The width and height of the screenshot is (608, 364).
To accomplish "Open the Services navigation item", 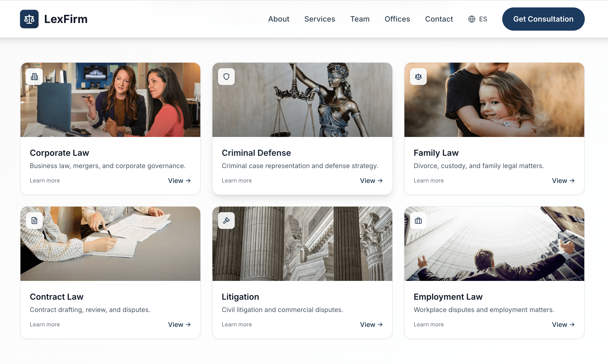I will point(320,19).
